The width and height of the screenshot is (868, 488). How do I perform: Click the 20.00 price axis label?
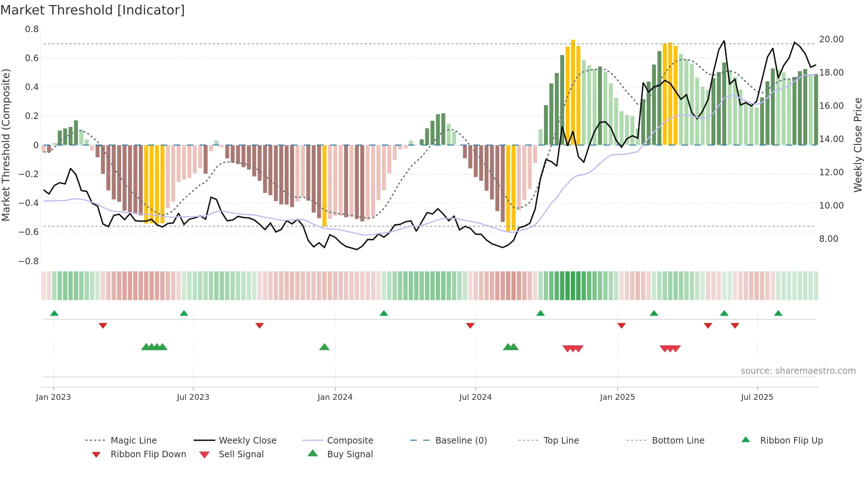[831, 39]
